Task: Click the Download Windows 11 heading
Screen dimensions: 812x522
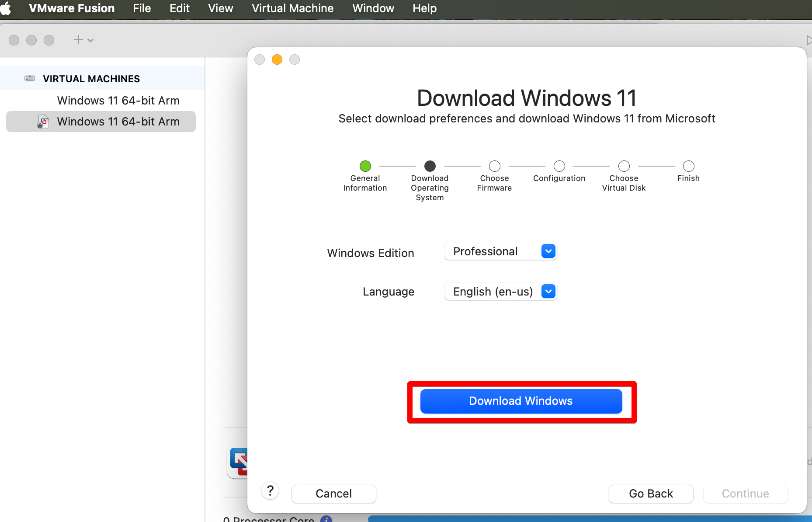Action: coord(527,98)
